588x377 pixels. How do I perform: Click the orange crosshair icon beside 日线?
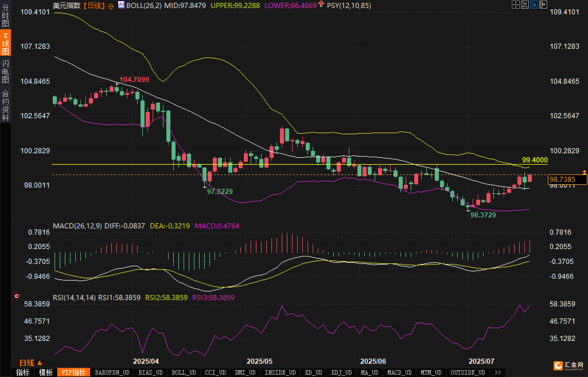tap(111, 6)
